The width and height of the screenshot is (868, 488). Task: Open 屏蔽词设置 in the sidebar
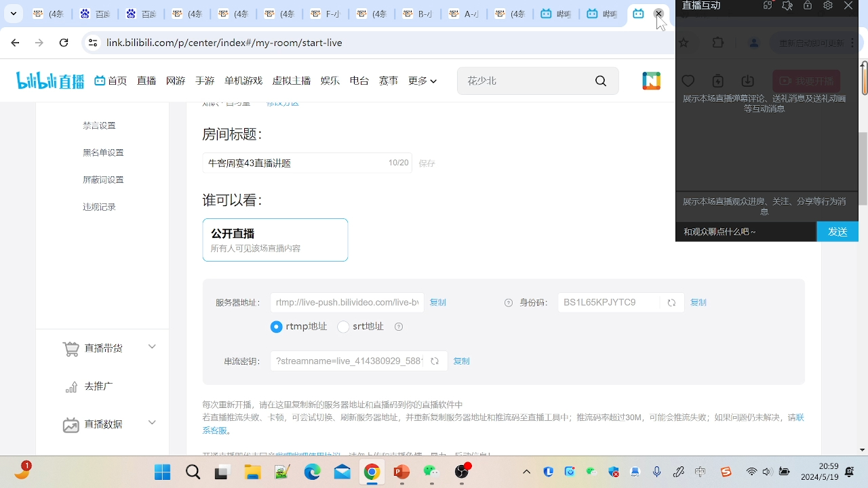[x=104, y=180]
